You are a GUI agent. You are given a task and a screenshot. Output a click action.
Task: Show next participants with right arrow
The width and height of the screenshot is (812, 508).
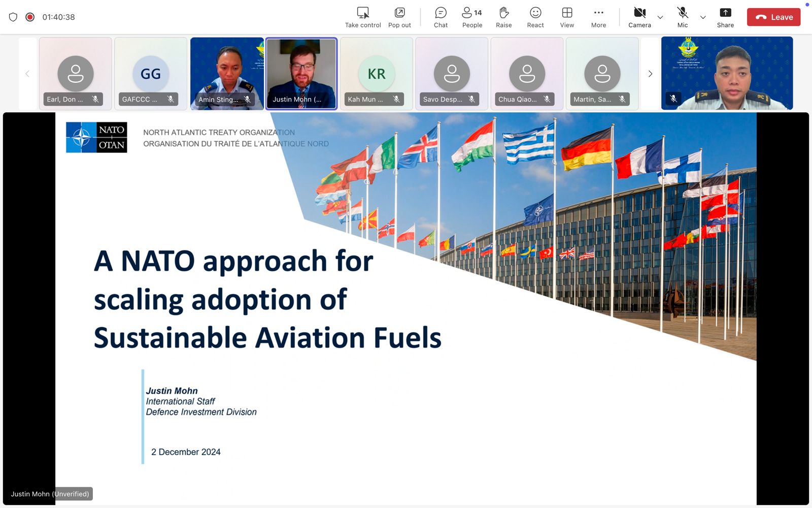pyautogui.click(x=650, y=74)
